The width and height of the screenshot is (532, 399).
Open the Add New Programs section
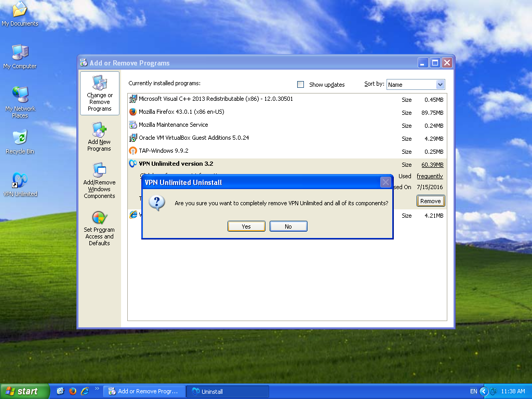click(x=99, y=137)
